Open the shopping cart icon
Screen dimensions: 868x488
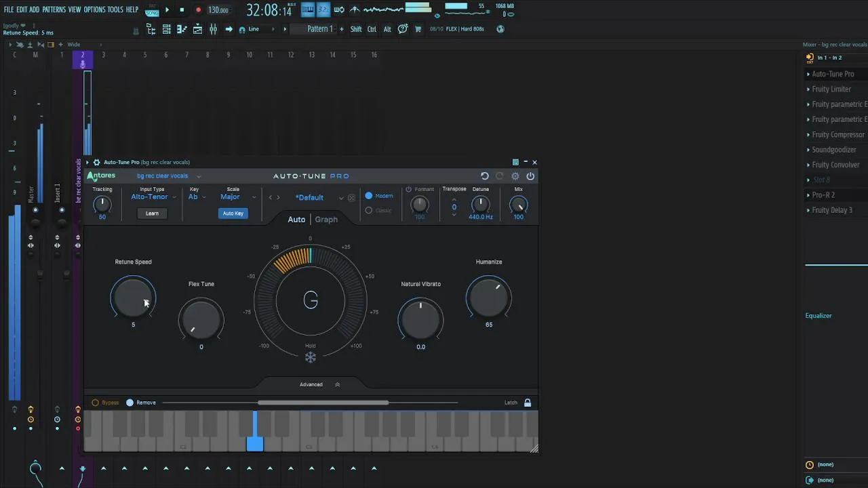pos(418,29)
